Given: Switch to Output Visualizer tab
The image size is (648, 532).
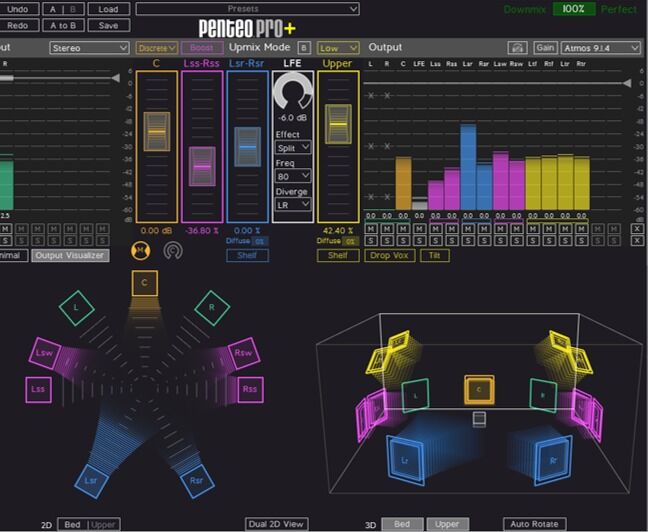Looking at the screenshot, I should [70, 255].
